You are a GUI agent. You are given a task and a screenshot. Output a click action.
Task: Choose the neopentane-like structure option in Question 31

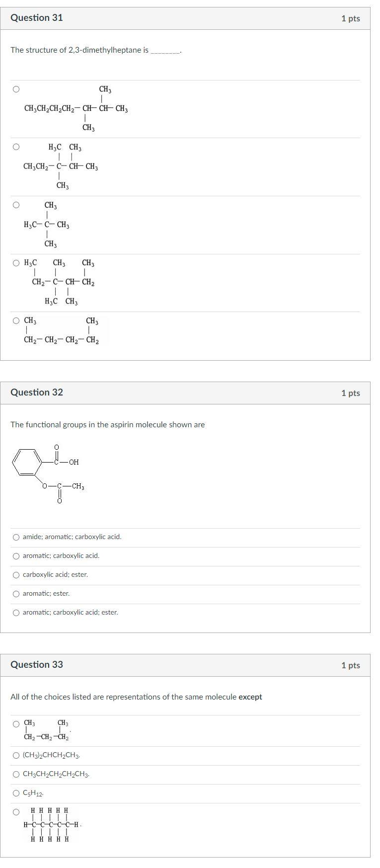15,204
